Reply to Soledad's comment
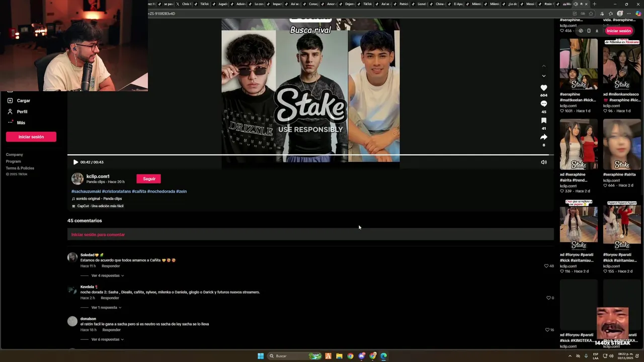This screenshot has width=644, height=362. click(x=111, y=266)
